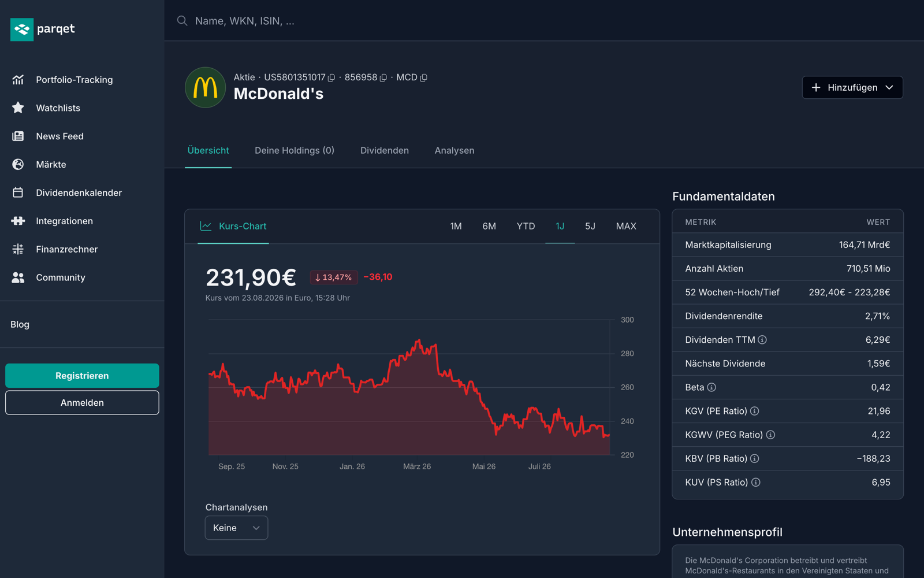The height and width of the screenshot is (578, 924).
Task: Show info for KGWV (PEG Ratio)
Action: [x=770, y=435]
